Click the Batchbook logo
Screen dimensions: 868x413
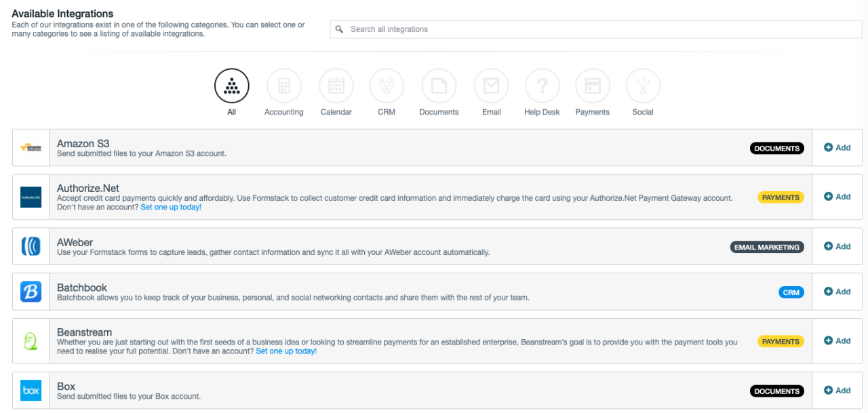pos(31,292)
